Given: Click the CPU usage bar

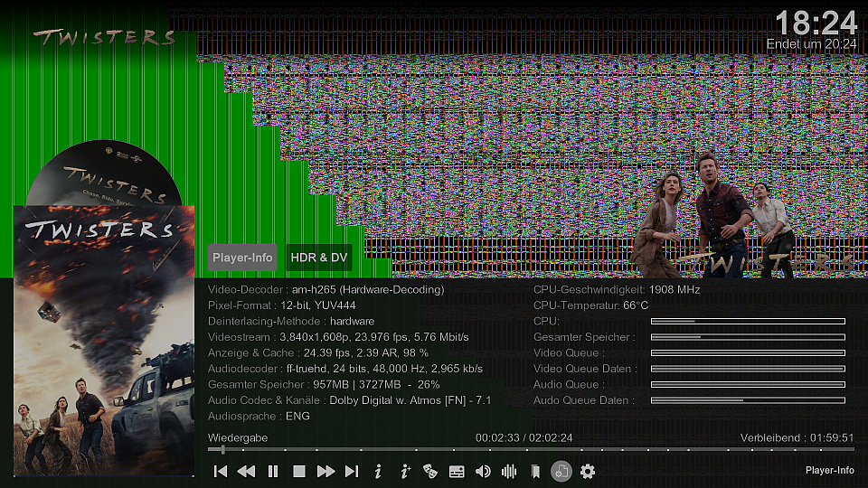Looking at the screenshot, I should coord(749,321).
